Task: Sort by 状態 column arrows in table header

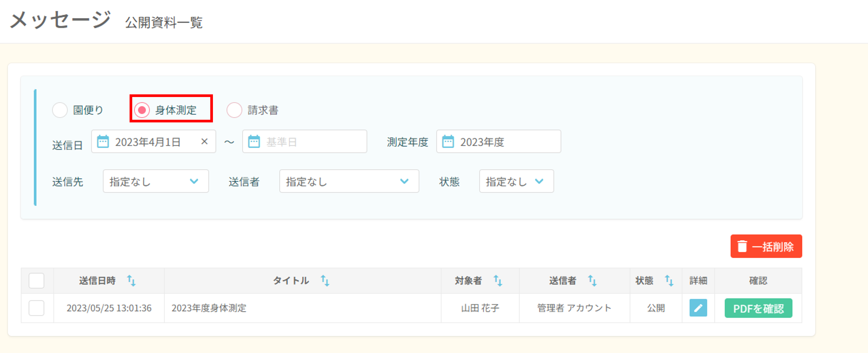Action: pyautogui.click(x=669, y=280)
